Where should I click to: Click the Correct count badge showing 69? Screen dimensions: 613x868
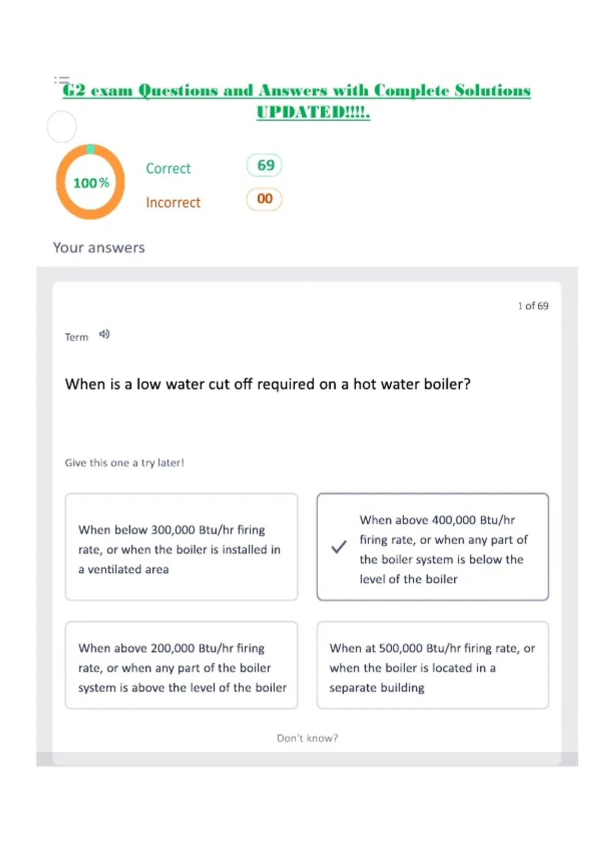(x=265, y=165)
